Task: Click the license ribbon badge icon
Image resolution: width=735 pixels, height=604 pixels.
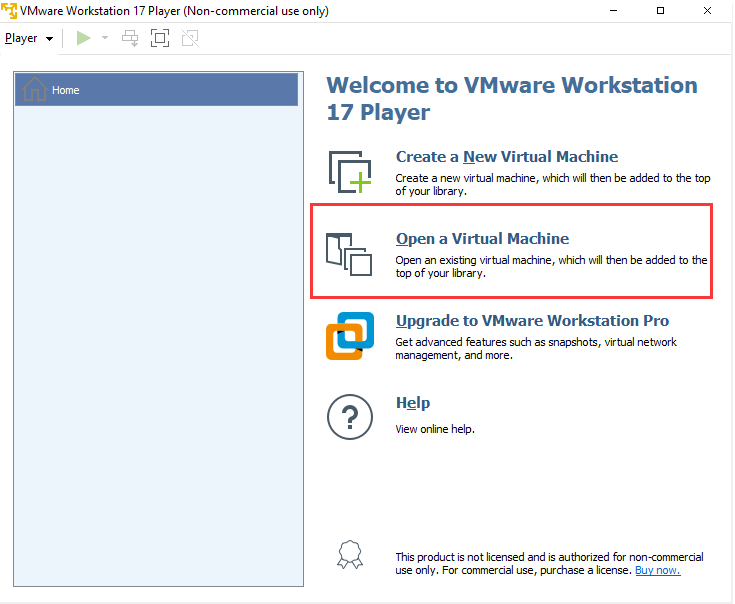Action: tap(350, 555)
